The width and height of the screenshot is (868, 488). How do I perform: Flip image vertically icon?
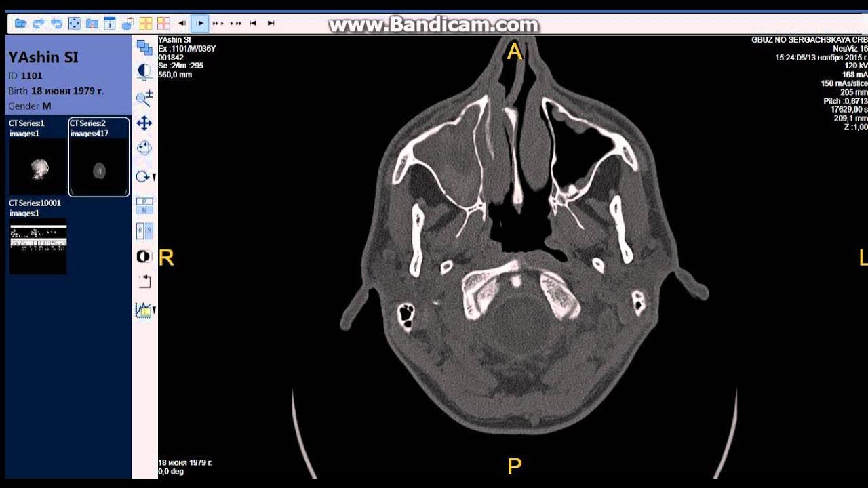pyautogui.click(x=144, y=205)
